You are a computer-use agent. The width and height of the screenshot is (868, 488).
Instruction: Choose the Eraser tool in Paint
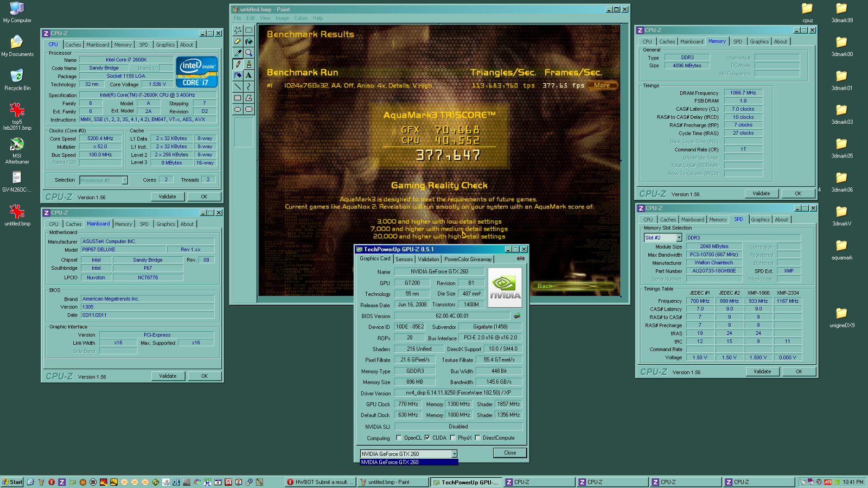pyautogui.click(x=238, y=42)
